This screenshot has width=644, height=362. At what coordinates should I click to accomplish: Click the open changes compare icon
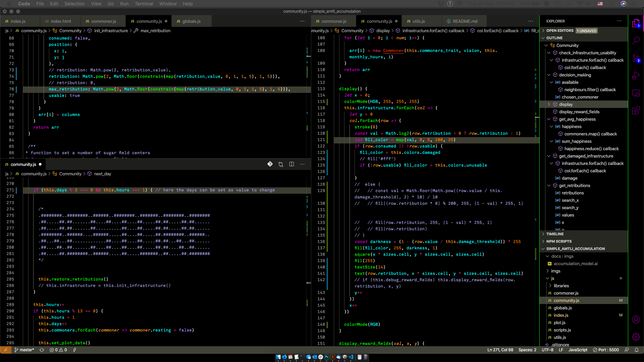click(x=281, y=164)
